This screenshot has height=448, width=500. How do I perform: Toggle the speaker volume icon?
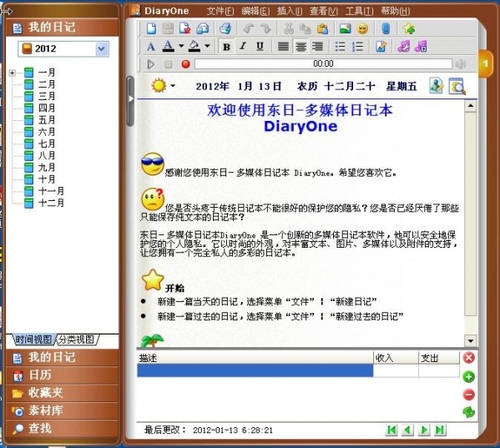point(461,64)
